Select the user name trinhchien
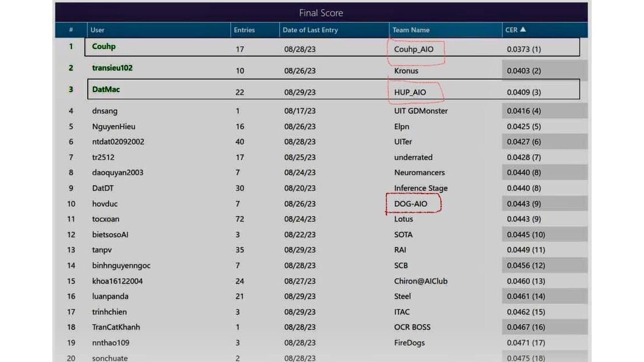Viewport: 644px width, 362px height. pos(109,312)
